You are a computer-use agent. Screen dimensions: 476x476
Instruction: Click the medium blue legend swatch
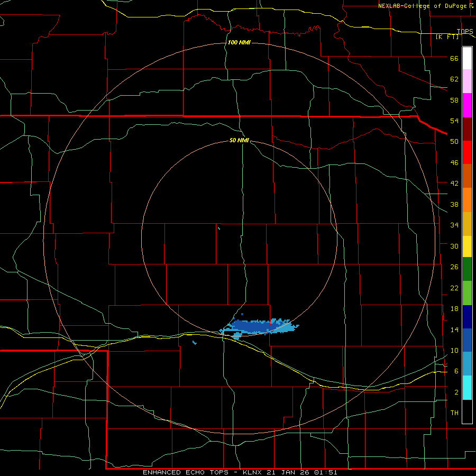tap(467, 340)
